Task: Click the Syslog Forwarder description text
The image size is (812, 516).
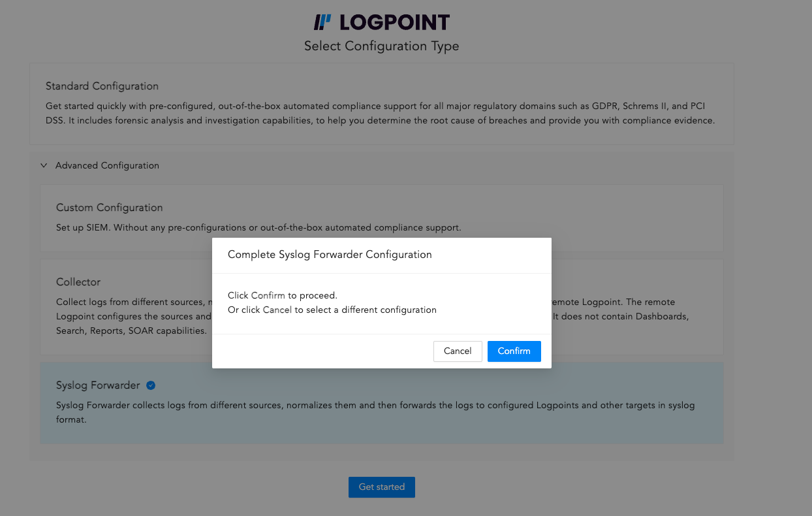Action: coord(375,412)
